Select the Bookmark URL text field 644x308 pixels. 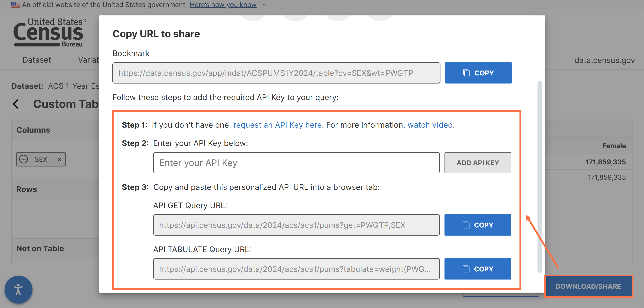coord(276,73)
